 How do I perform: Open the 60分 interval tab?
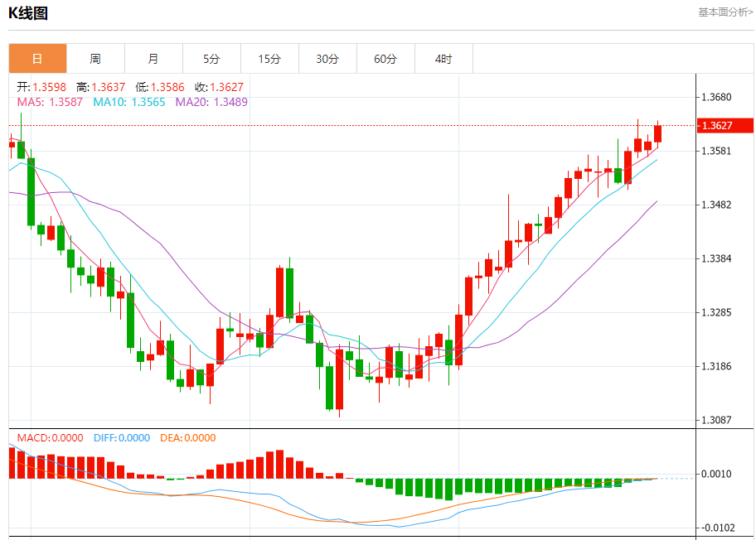click(385, 59)
